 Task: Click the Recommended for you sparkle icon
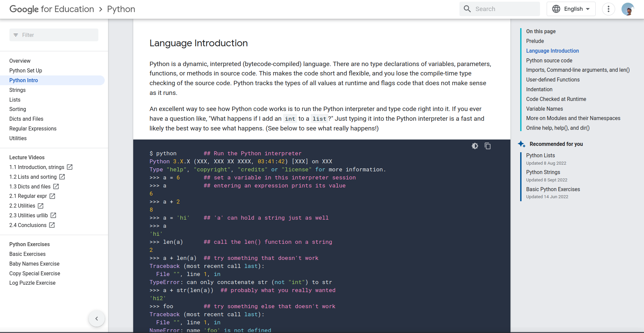pos(522,144)
